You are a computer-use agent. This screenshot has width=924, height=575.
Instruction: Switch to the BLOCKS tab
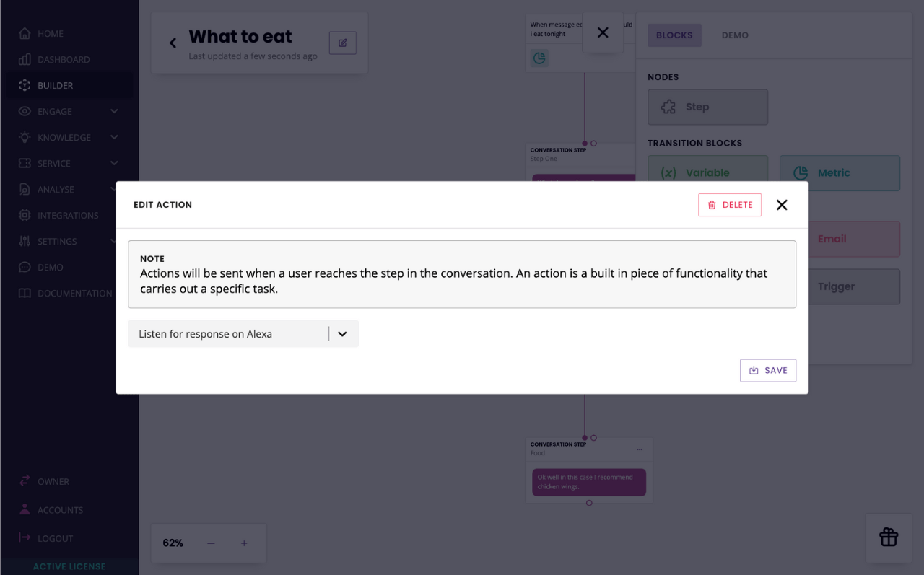[x=674, y=35]
